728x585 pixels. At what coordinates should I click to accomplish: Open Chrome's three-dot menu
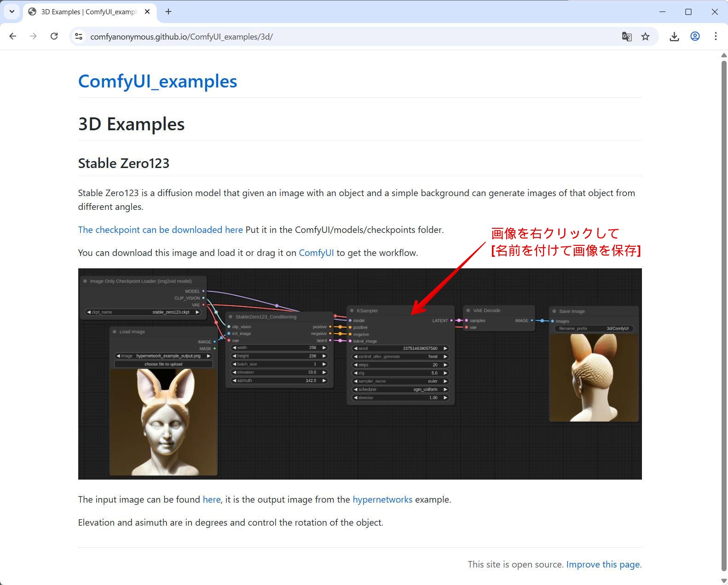pyautogui.click(x=716, y=36)
